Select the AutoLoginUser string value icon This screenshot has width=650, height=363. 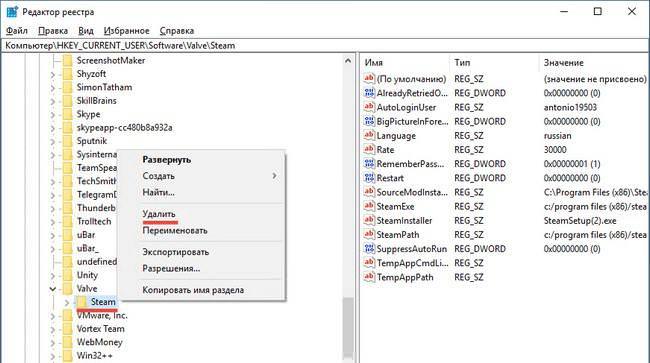pos(369,107)
